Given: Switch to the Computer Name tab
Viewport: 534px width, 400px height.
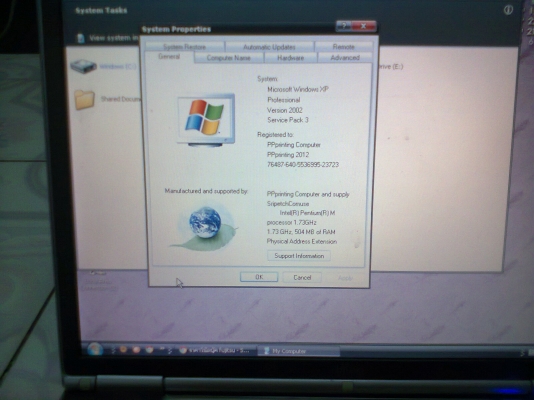Looking at the screenshot, I should 229,58.
